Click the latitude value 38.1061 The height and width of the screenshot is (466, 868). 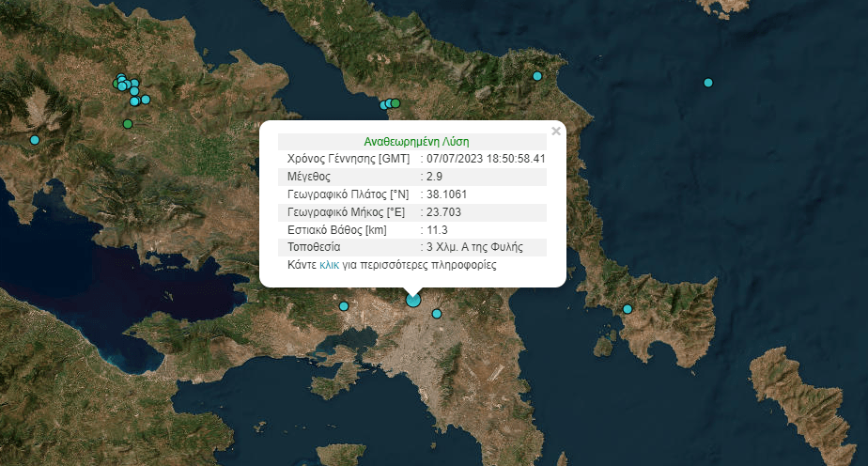click(x=446, y=194)
